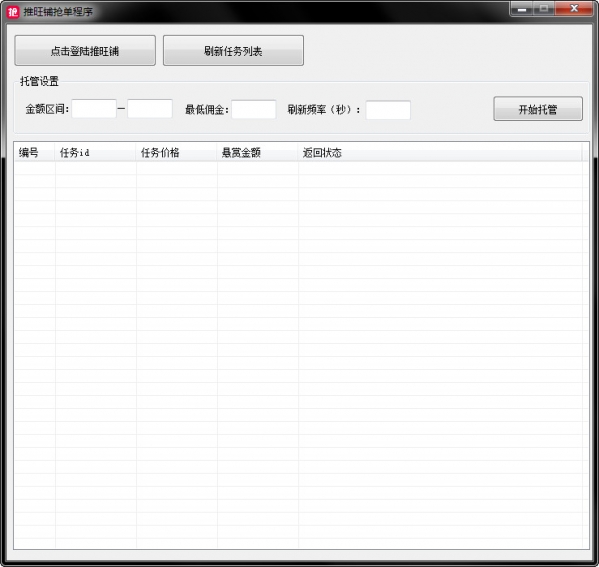Click the red 抢 app icon in title bar

tap(13, 12)
